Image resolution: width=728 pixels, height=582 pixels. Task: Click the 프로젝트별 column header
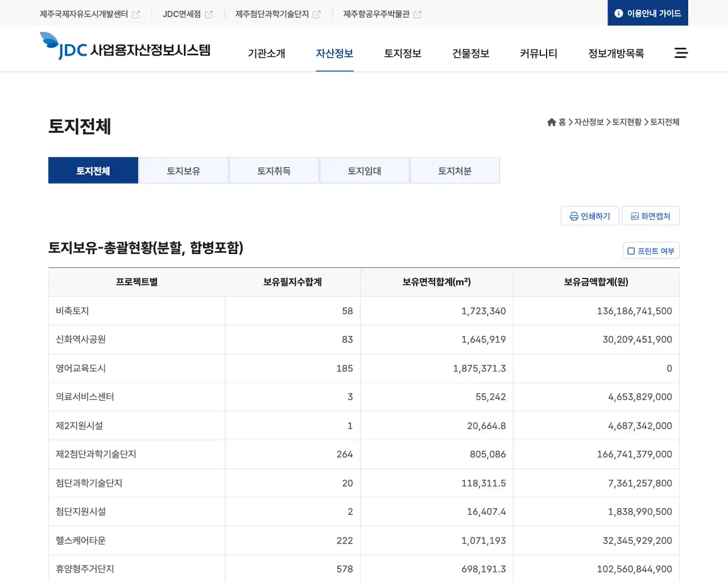[x=137, y=282]
